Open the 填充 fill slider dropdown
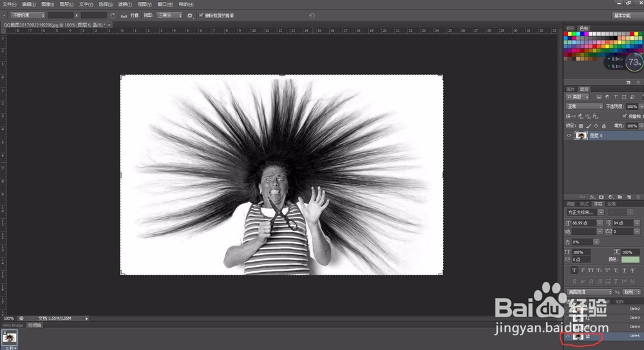This screenshot has width=644, height=350. (x=641, y=126)
